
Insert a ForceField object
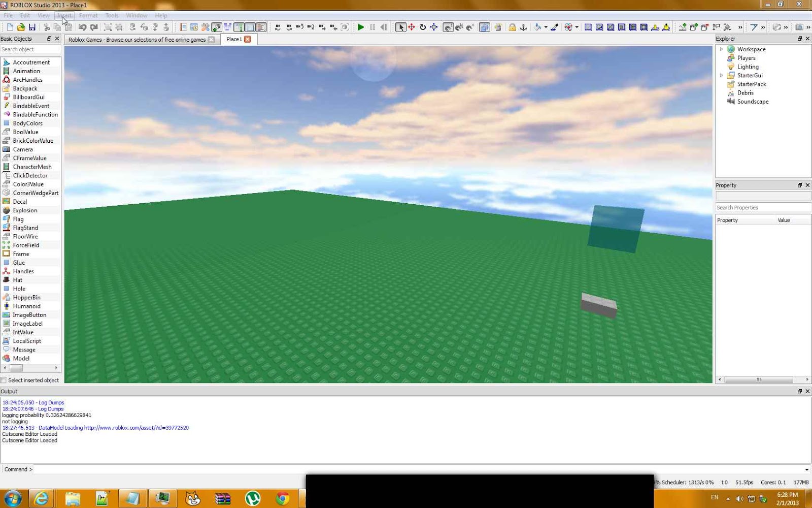(26, 245)
